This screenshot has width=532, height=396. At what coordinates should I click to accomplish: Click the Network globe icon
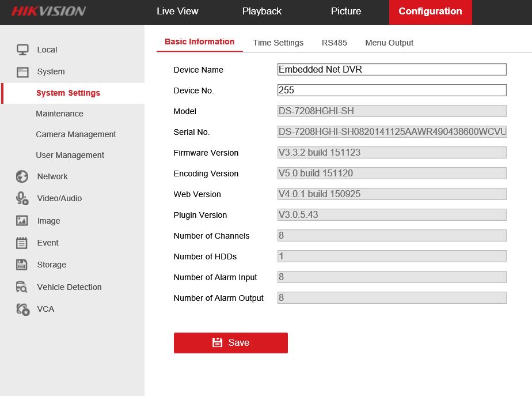[22, 176]
